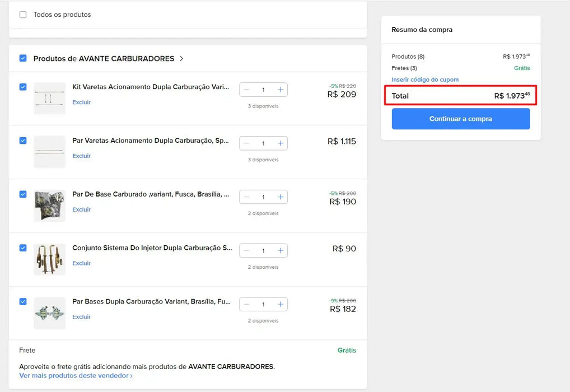Remove Par De Base Carburado via Excluir
This screenshot has height=392, width=570.
point(81,210)
